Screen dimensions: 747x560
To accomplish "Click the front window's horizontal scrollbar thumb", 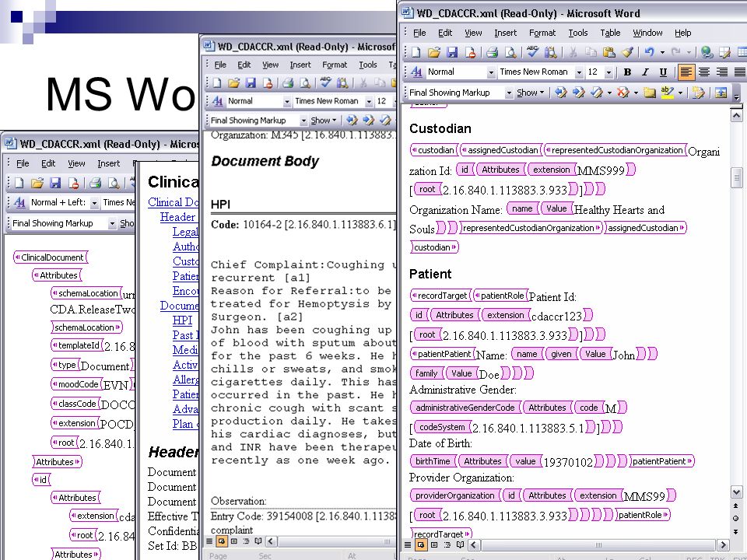I will [598, 544].
